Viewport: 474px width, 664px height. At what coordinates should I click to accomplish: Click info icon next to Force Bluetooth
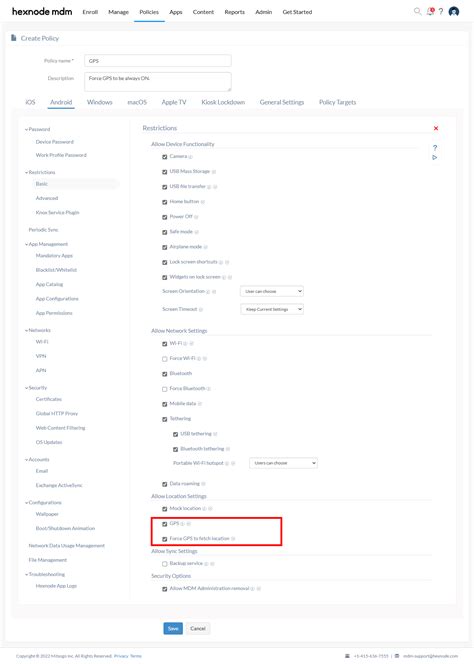click(x=209, y=389)
